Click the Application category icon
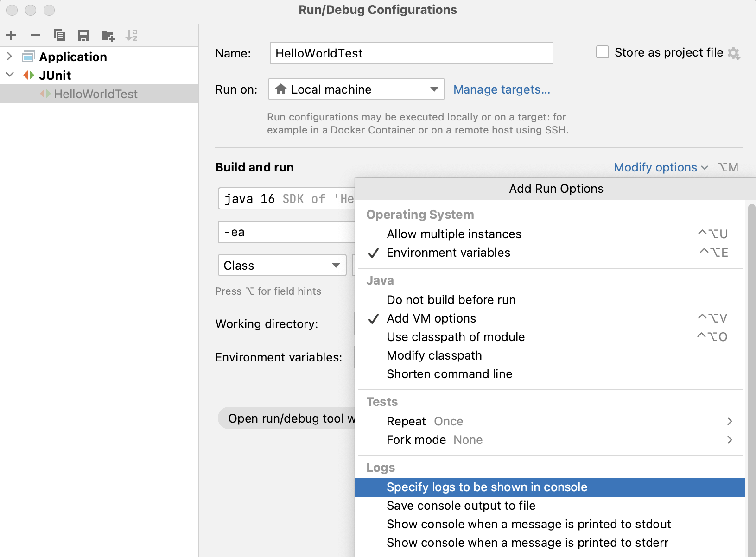Image resolution: width=756 pixels, height=557 pixels. tap(29, 57)
